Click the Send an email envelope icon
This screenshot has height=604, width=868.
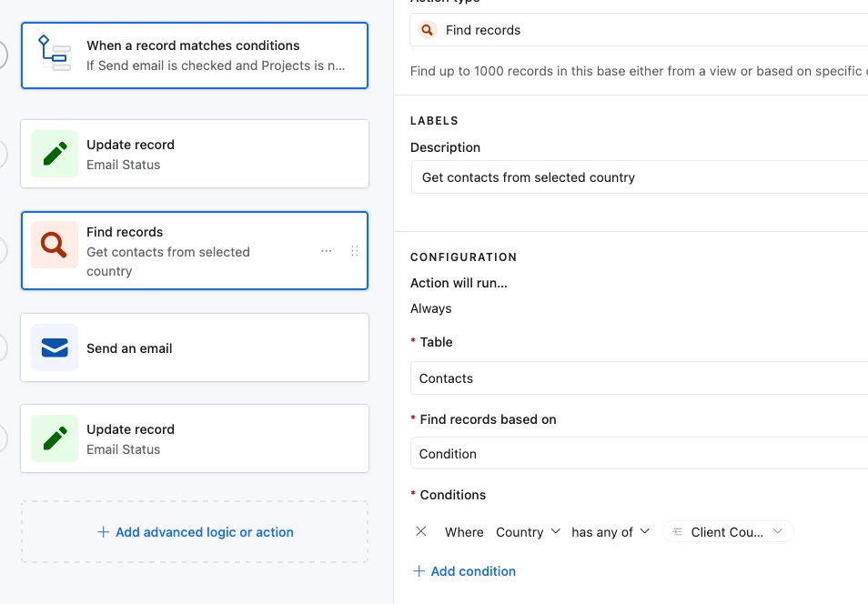click(x=55, y=348)
